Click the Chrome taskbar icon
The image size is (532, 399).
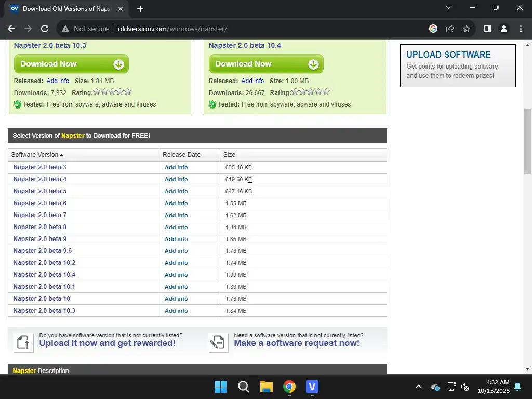[x=289, y=387]
